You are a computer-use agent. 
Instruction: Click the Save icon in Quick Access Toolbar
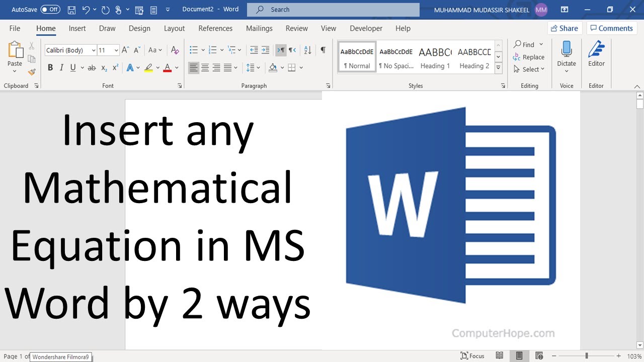coord(71,10)
